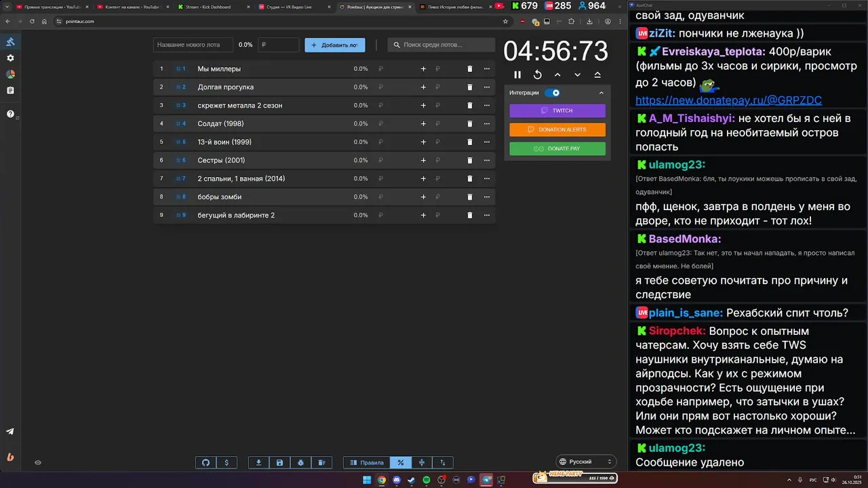
Task: Click the #1 tag of Мы миллеры
Action: pos(180,69)
